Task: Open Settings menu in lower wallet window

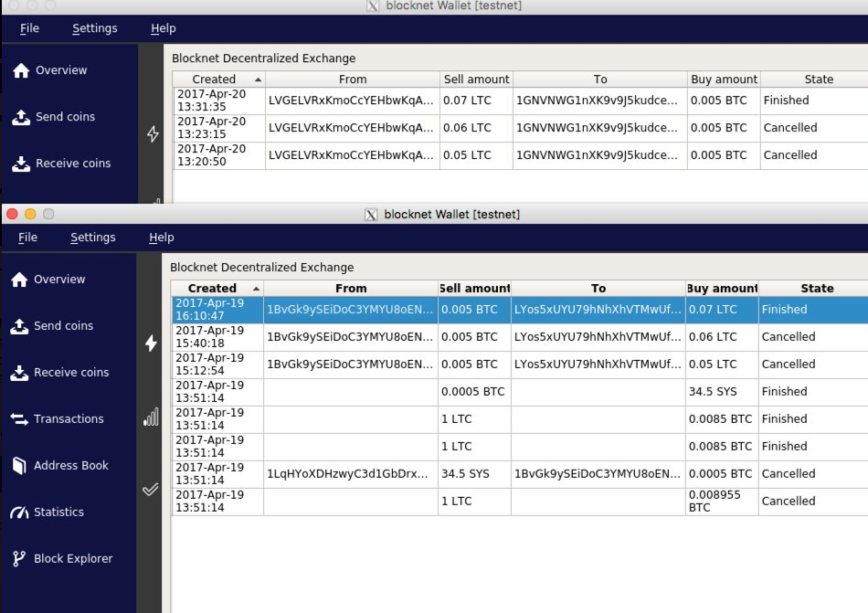Action: point(93,238)
